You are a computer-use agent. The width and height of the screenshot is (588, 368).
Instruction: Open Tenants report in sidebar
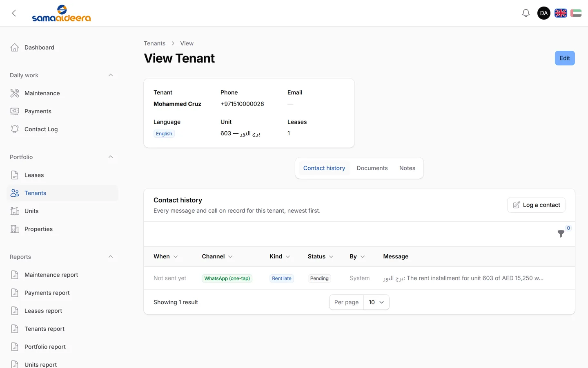(x=62, y=329)
